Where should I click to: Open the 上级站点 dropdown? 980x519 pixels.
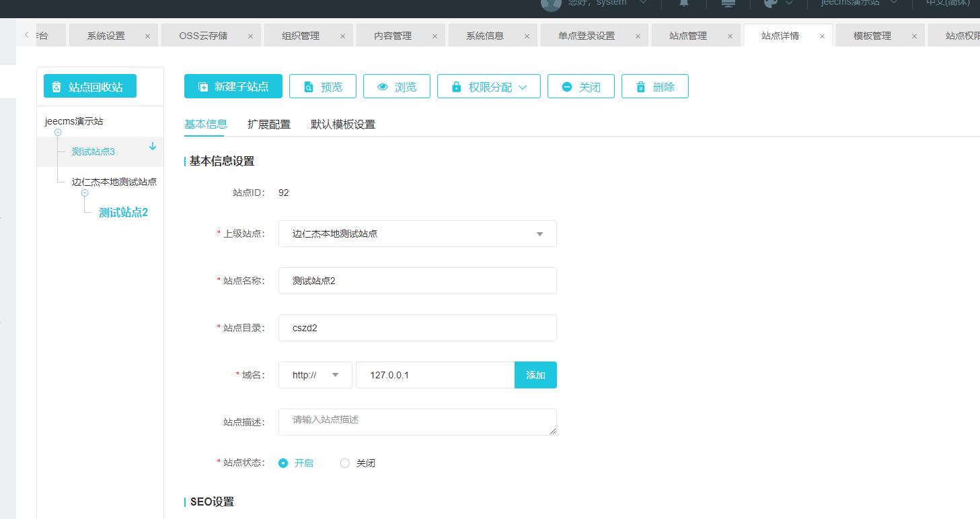coord(417,234)
